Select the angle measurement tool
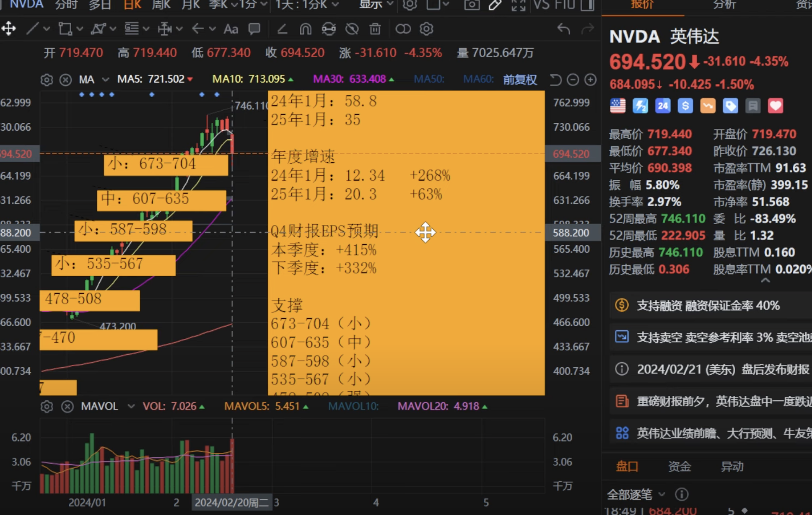812x515 pixels. click(x=282, y=29)
